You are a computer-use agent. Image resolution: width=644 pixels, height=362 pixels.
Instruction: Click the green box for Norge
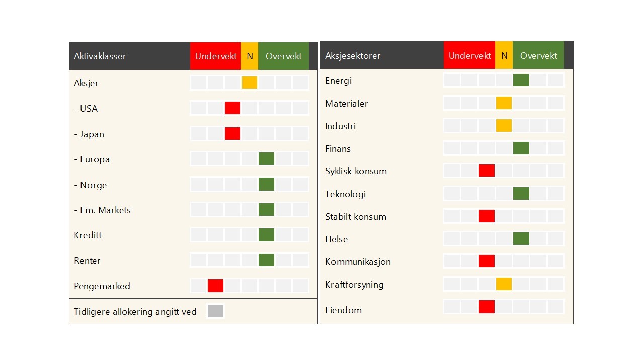point(266,185)
